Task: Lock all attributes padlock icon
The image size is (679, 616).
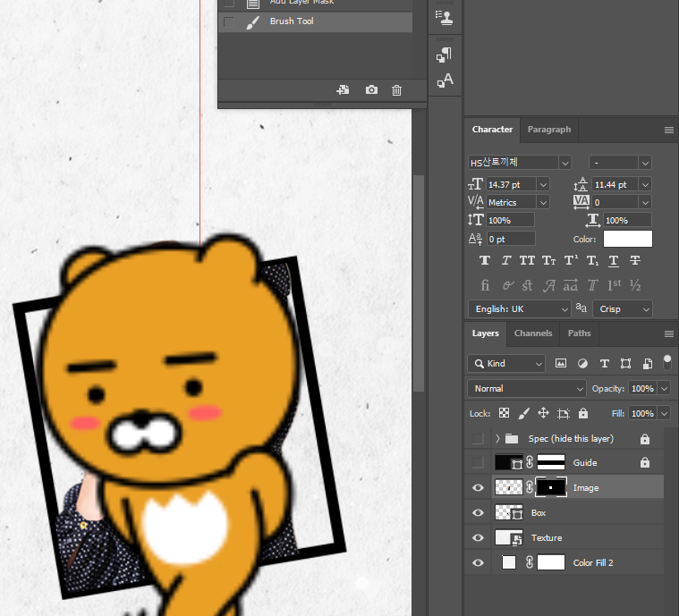Action: click(x=583, y=413)
